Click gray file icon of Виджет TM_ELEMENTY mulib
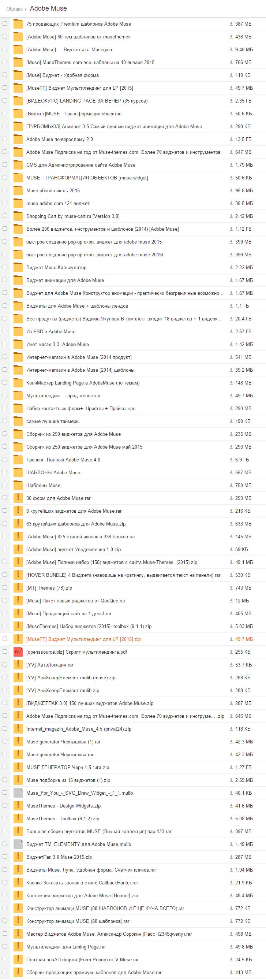Screen dimensions: 266x980 18,844
